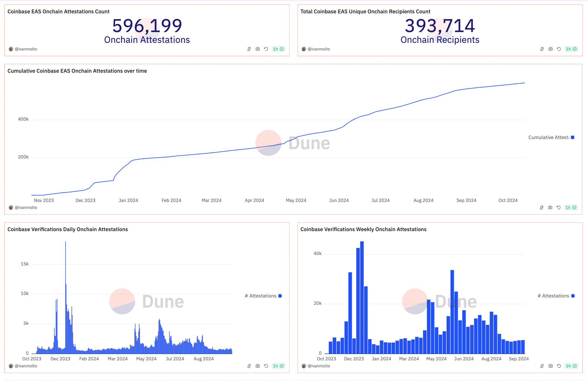
Task: Click refresh icon in Weekly Attestations chart
Action: point(559,366)
